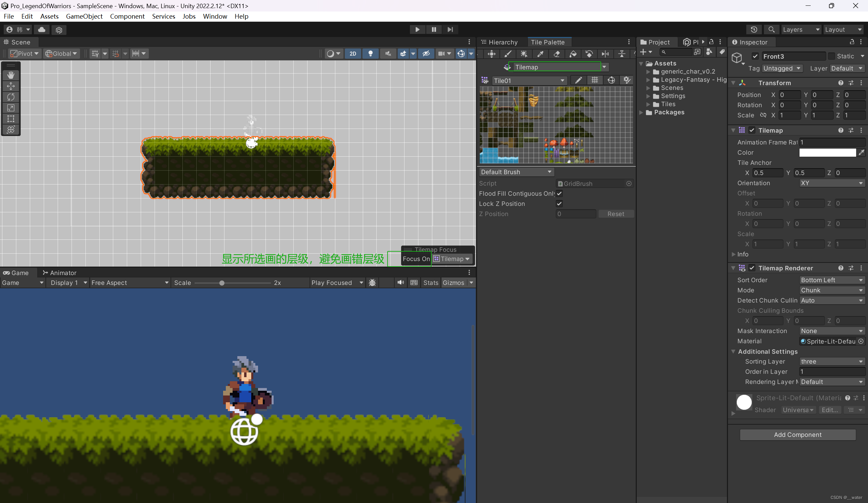Screen dimensions: 868x503
Task: Toggle the scene lighting bulb icon
Action: [370, 53]
